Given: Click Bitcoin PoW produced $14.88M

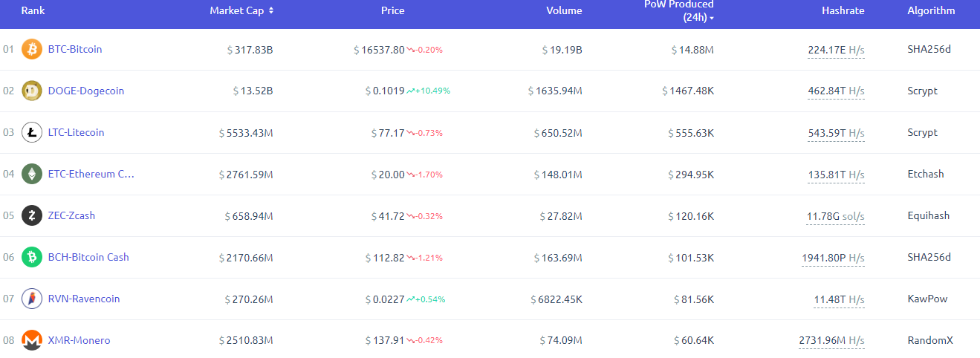Looking at the screenshot, I should 692,50.
